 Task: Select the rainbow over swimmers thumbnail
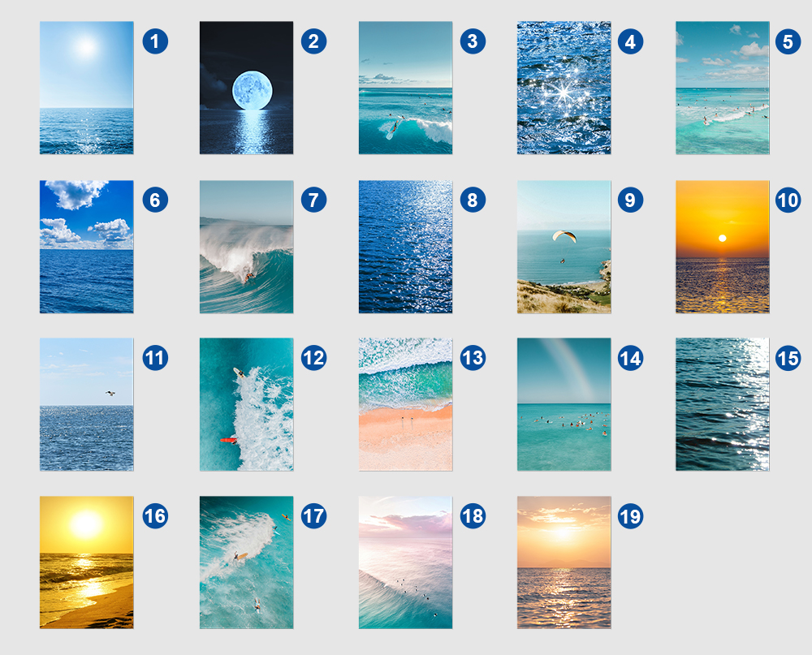[564, 404]
